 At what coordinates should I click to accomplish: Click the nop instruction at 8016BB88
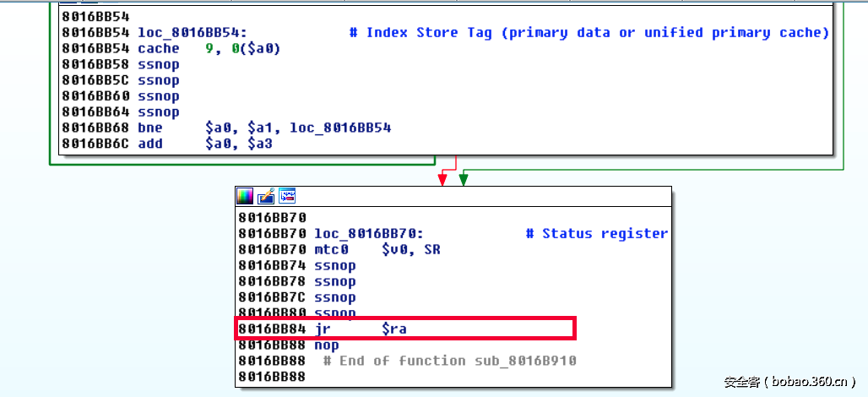click(x=327, y=345)
